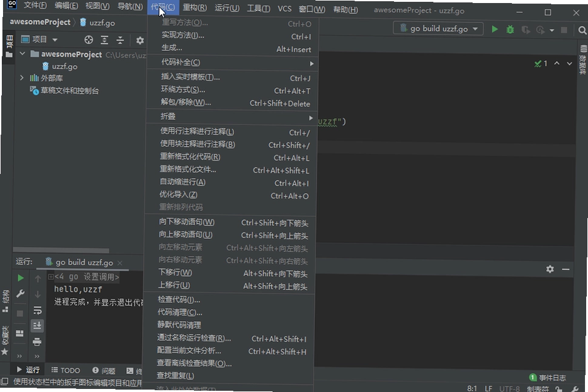Go up the stack trace arrow
The height and width of the screenshot is (392, 588).
point(38,279)
